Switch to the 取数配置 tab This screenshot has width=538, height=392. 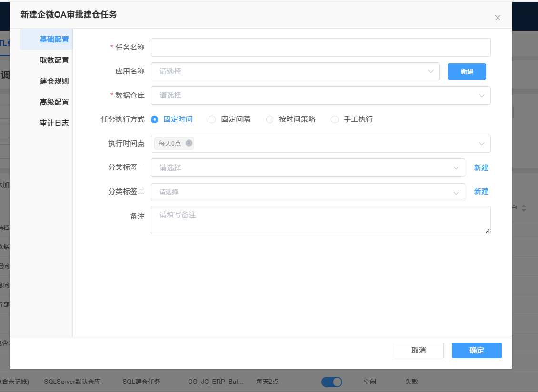pos(54,60)
